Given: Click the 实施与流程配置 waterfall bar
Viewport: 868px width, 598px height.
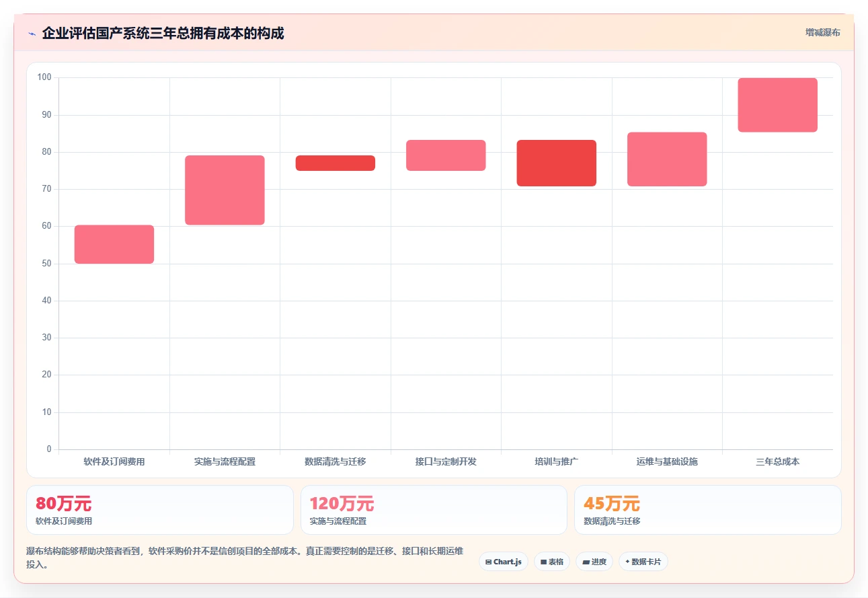Looking at the screenshot, I should point(225,190).
